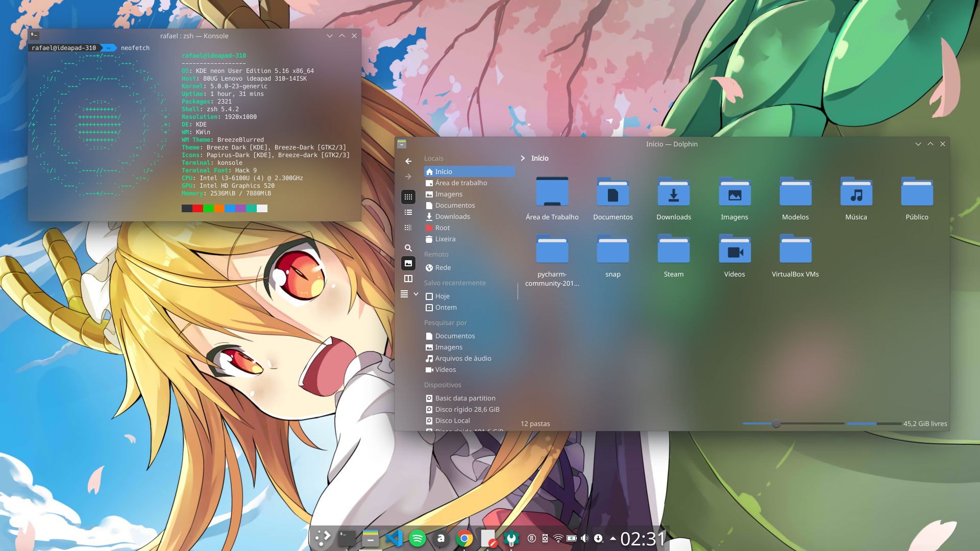Launch Spotify from the dock

pos(418,538)
